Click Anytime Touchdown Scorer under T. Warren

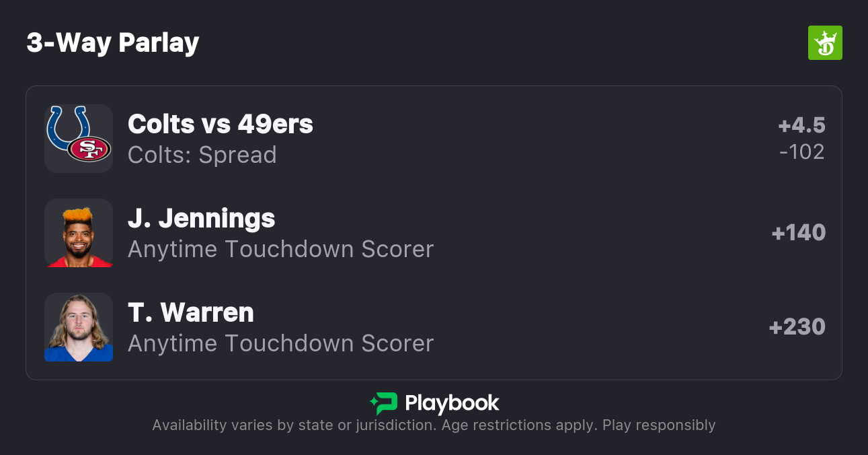(x=280, y=343)
